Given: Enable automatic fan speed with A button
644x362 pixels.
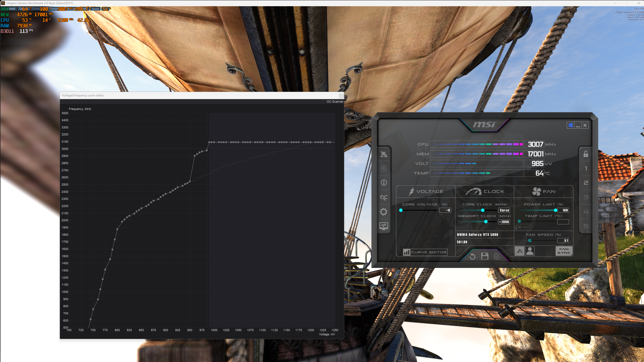Looking at the screenshot, I should tap(520, 251).
